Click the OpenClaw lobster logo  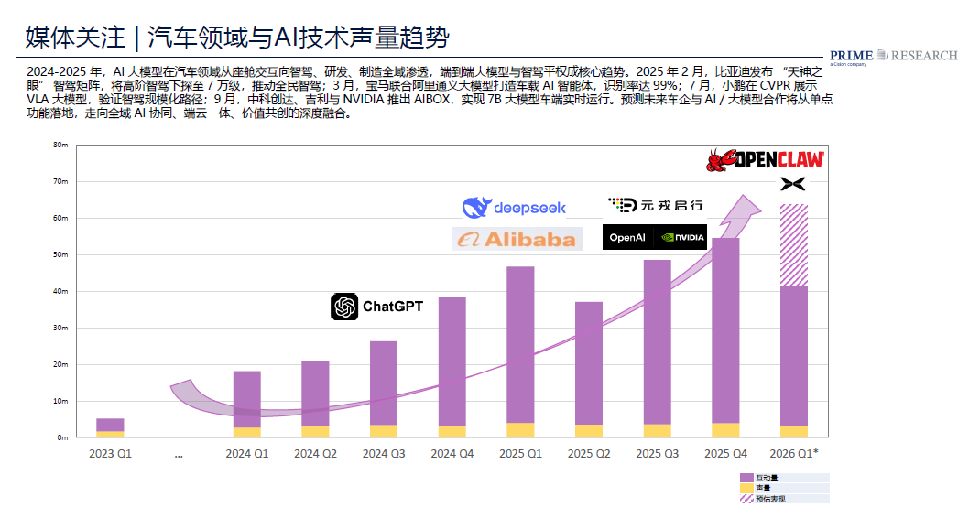765,160
